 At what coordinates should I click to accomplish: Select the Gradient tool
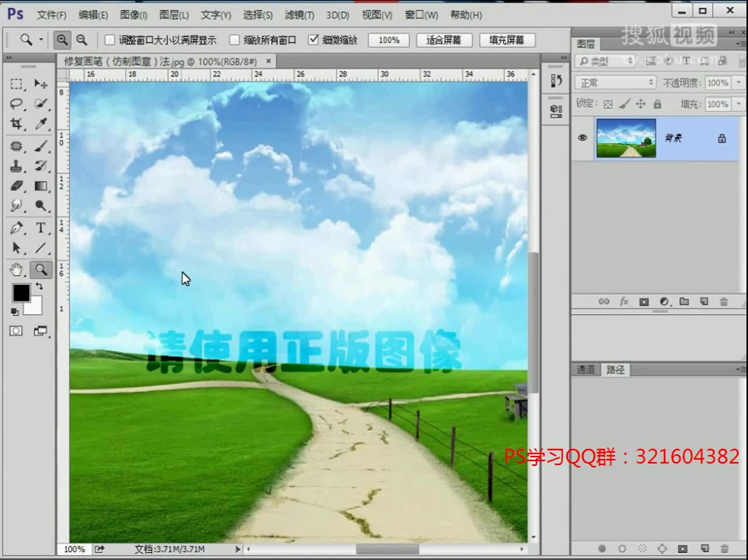41,186
